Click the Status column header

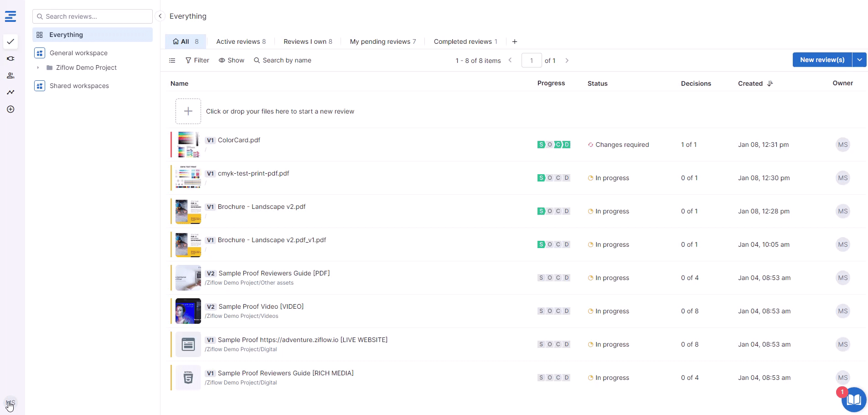click(598, 83)
